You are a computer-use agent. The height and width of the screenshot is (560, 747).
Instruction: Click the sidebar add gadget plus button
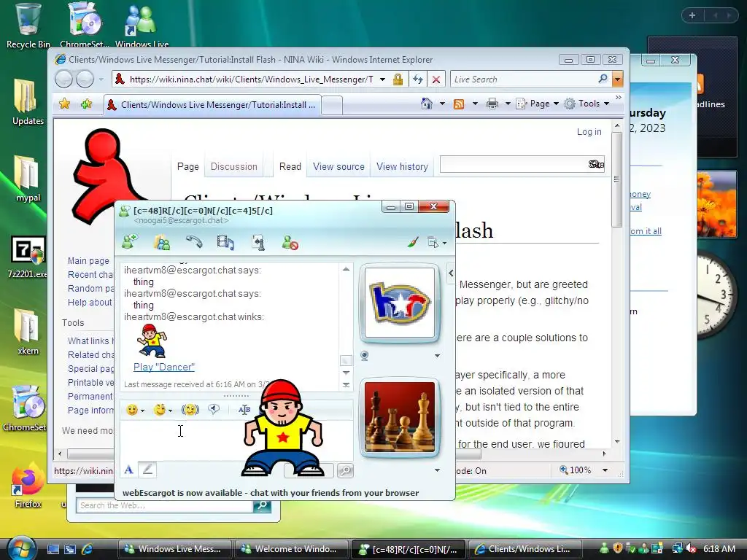692,16
